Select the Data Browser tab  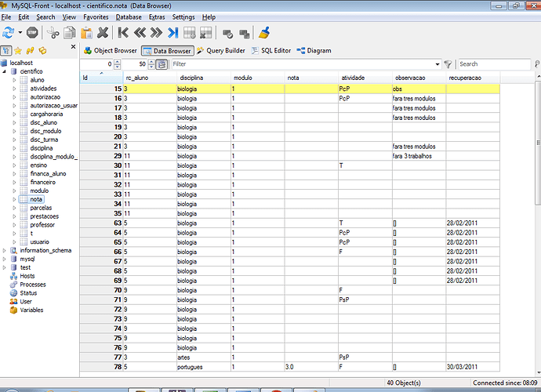(x=168, y=51)
